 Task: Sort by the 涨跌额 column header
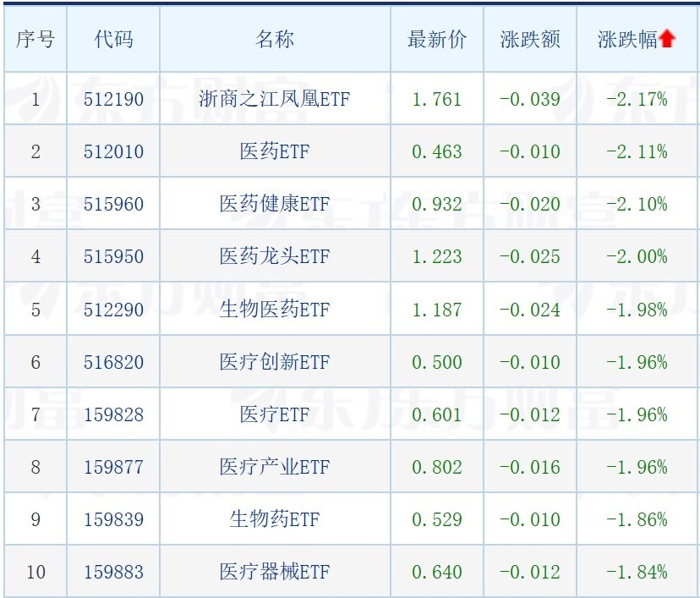point(530,40)
